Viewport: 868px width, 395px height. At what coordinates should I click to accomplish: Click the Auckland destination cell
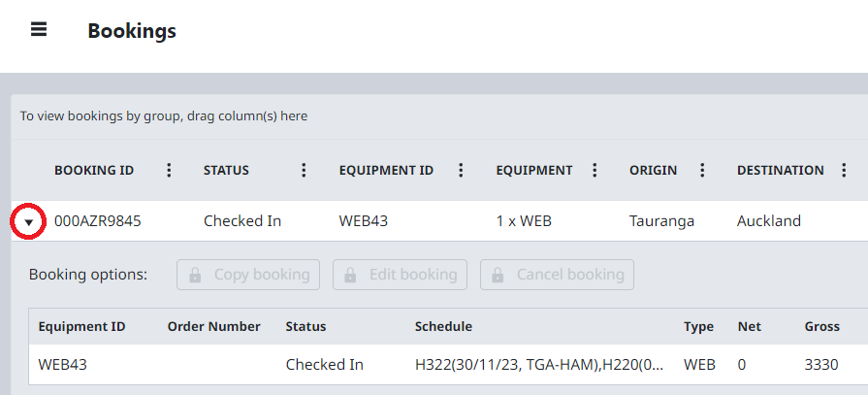click(769, 221)
